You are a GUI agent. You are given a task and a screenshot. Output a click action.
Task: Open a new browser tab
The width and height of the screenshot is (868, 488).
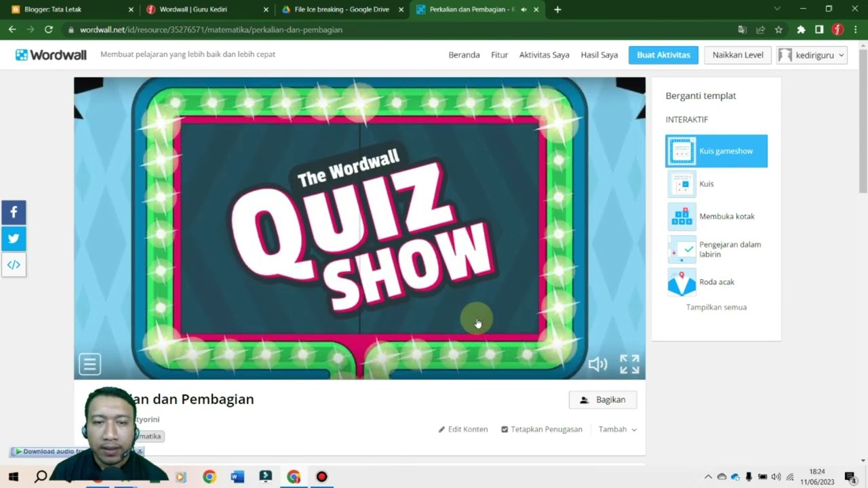(557, 9)
